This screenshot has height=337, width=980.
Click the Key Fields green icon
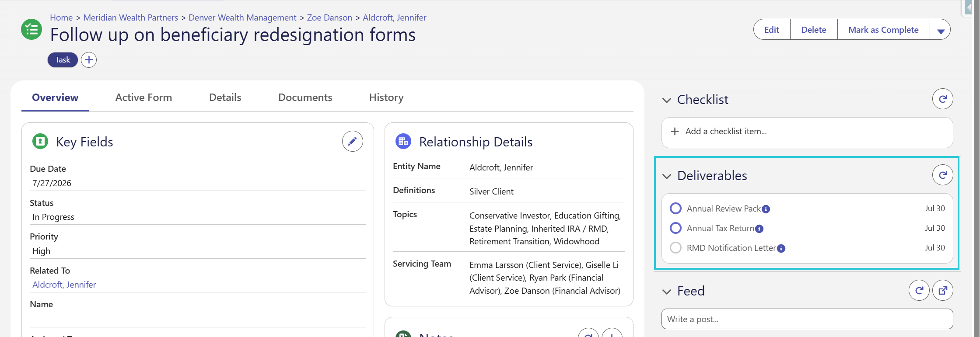click(40, 142)
